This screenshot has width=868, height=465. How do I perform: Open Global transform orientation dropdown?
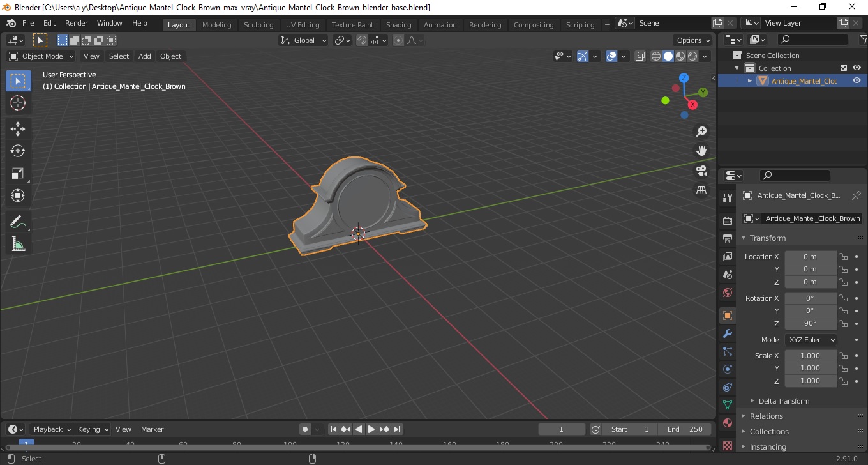click(304, 40)
